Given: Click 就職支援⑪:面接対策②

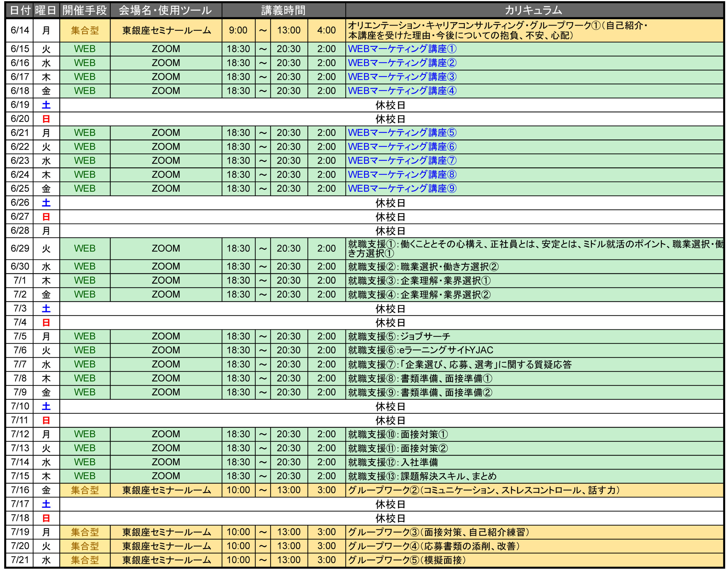Looking at the screenshot, I should [398, 448].
